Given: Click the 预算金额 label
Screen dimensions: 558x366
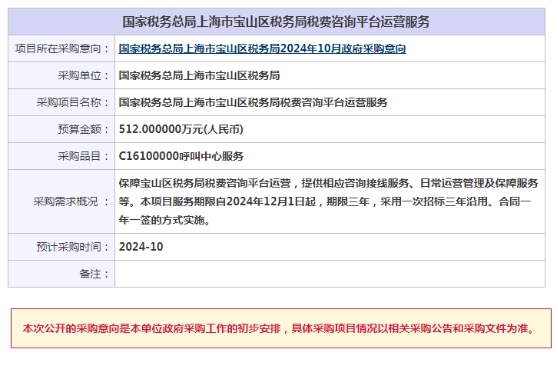Looking at the screenshot, I should click(83, 129).
